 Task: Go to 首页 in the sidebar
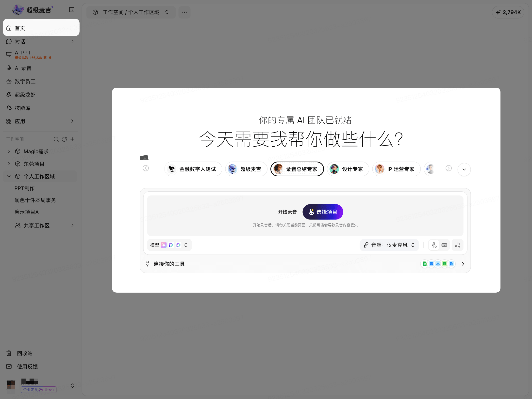pyautogui.click(x=41, y=28)
